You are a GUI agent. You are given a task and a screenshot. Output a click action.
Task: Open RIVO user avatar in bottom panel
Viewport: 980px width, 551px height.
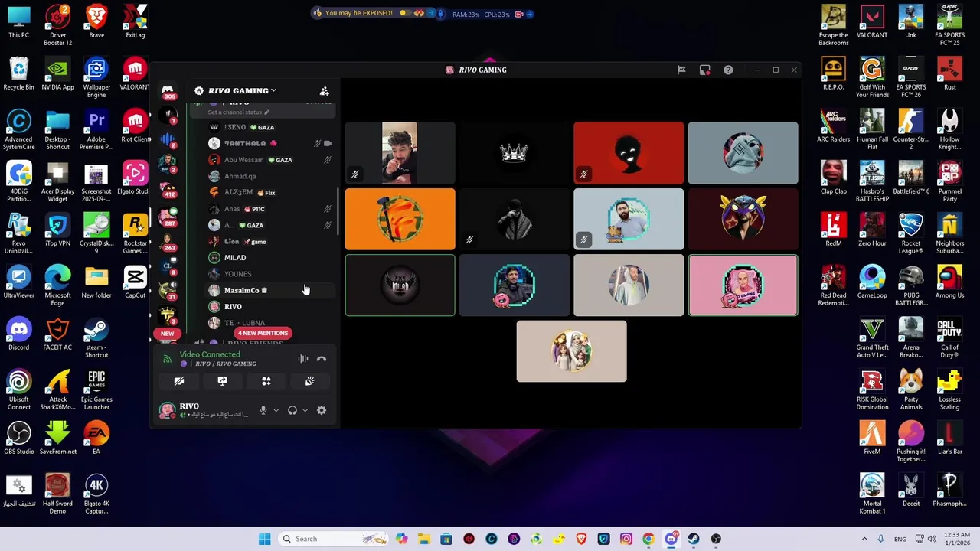(x=166, y=410)
